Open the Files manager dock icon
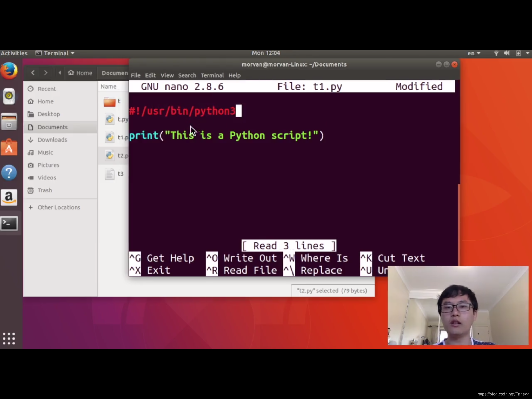Screen dimensions: 532x399 coord(9,122)
